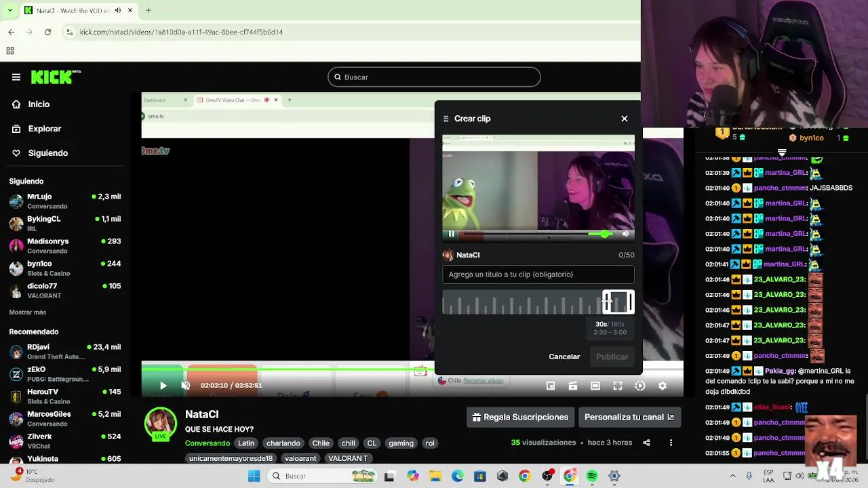This screenshot has width=868, height=488.
Task: Click the browser address bar URL
Action: click(x=181, y=32)
